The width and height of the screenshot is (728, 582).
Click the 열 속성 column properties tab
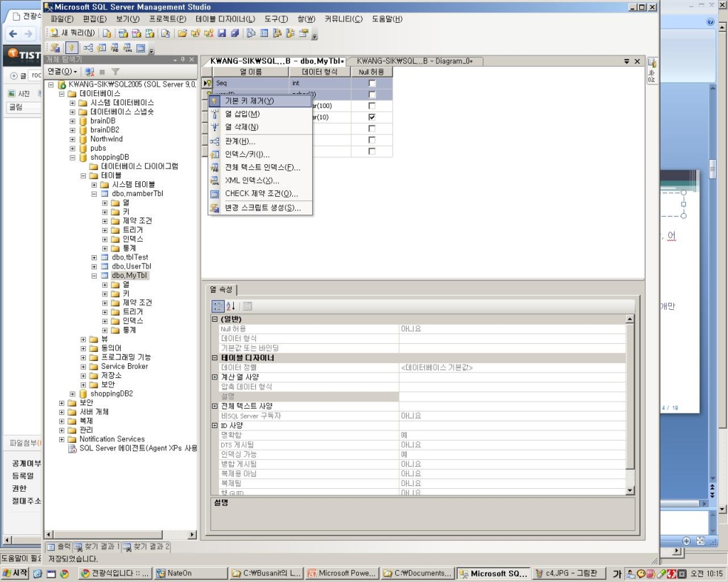222,290
